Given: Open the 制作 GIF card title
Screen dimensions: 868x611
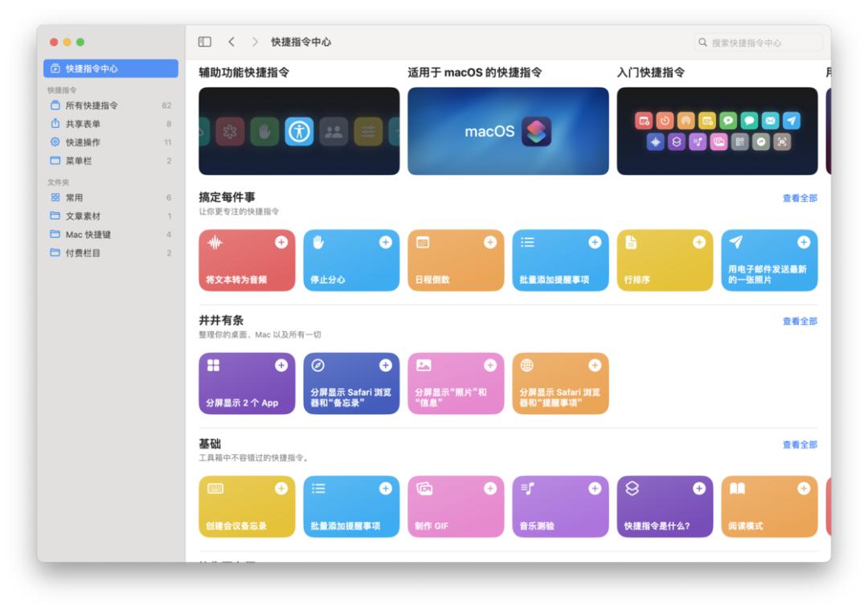Looking at the screenshot, I should pos(432,527).
